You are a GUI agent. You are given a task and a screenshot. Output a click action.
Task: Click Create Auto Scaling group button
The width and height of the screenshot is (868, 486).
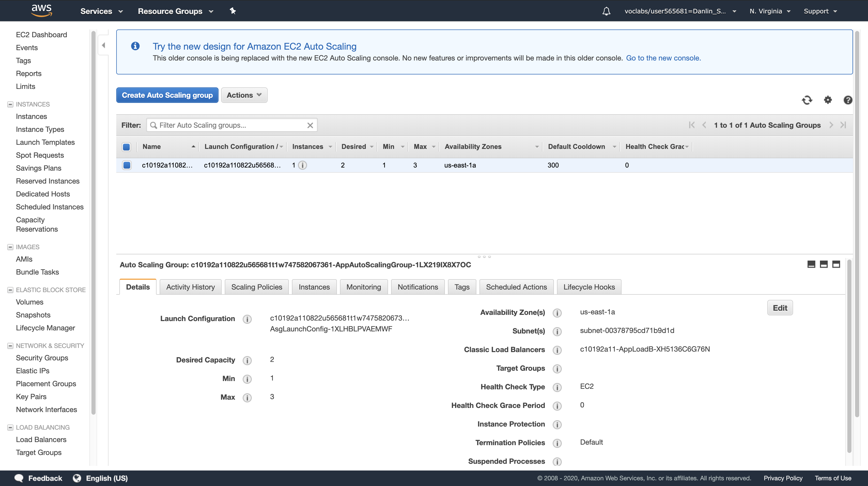tap(167, 95)
